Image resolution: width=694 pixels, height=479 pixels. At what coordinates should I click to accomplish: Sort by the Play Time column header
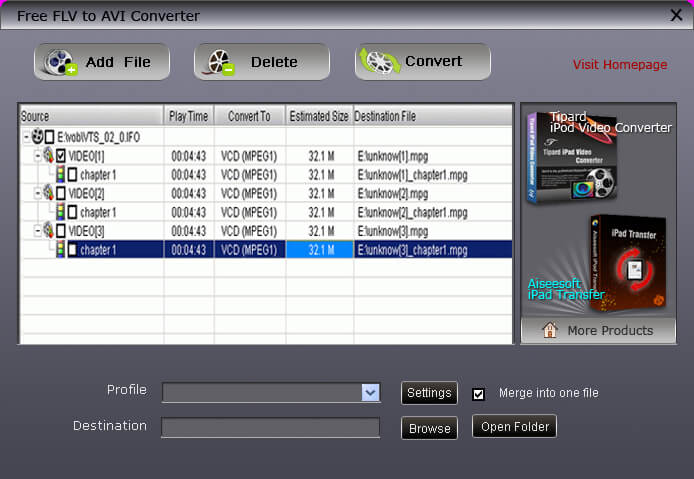point(188,116)
